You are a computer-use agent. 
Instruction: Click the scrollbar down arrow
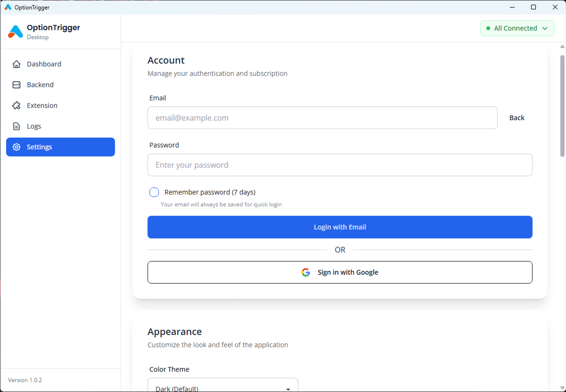[562, 388]
